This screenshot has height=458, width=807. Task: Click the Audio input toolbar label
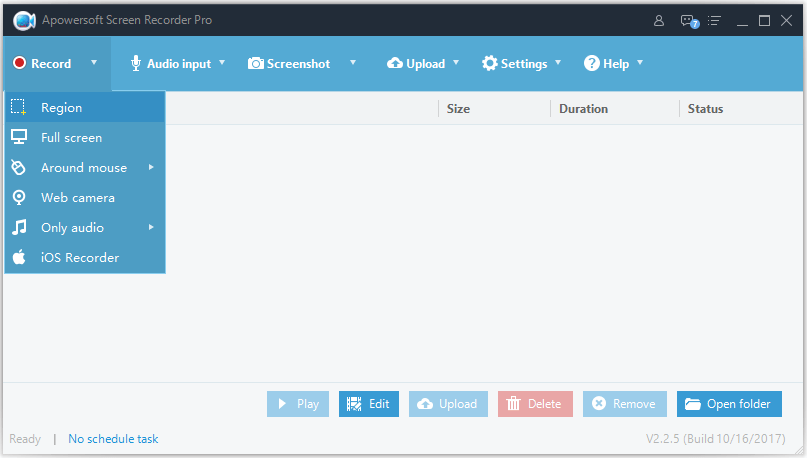coord(179,64)
